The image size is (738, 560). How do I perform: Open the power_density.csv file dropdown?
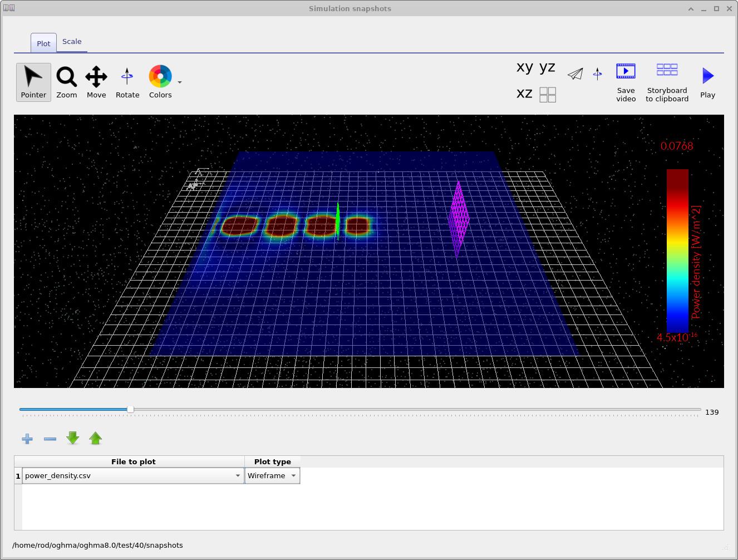(238, 475)
